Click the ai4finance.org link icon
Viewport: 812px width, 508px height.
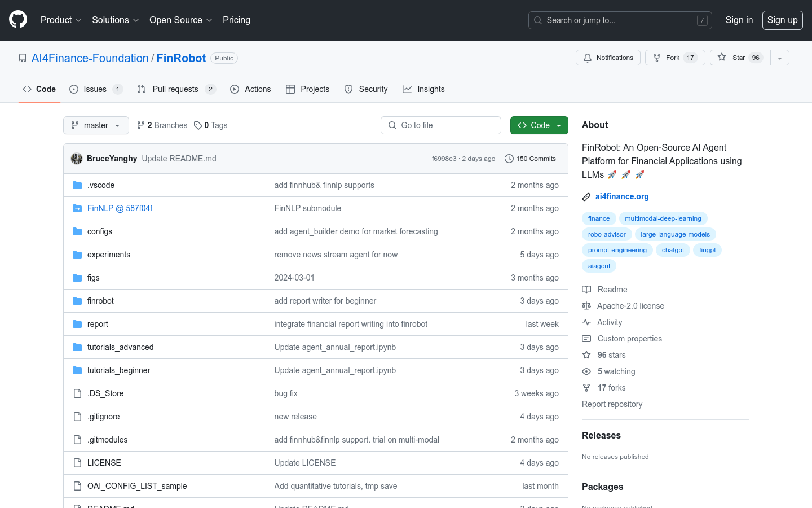click(x=586, y=197)
